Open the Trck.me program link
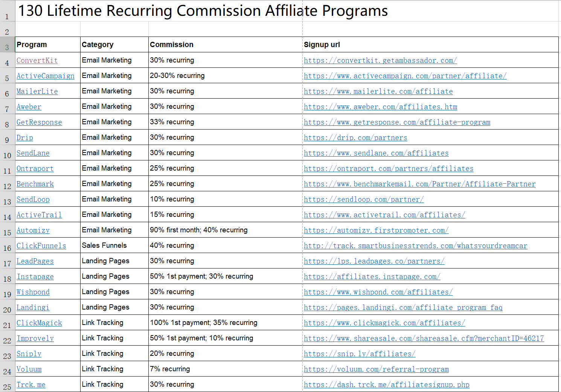The image size is (561, 392). pos(31,384)
